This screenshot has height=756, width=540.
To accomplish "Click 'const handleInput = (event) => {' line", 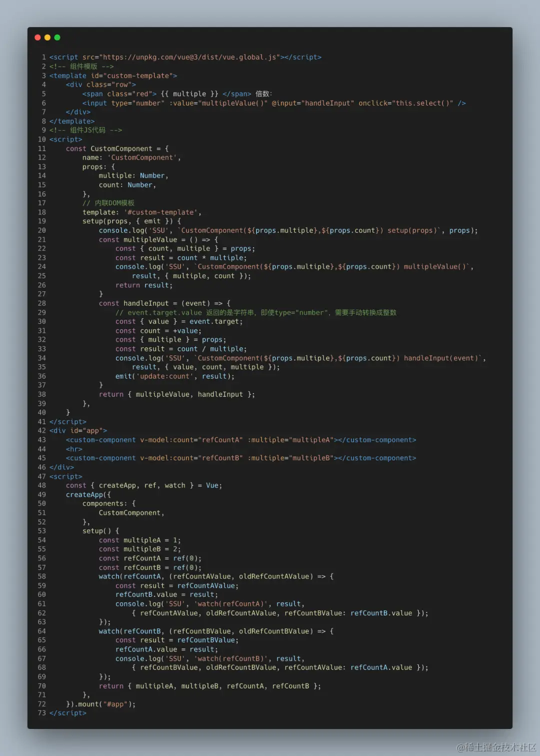I will tap(164, 304).
